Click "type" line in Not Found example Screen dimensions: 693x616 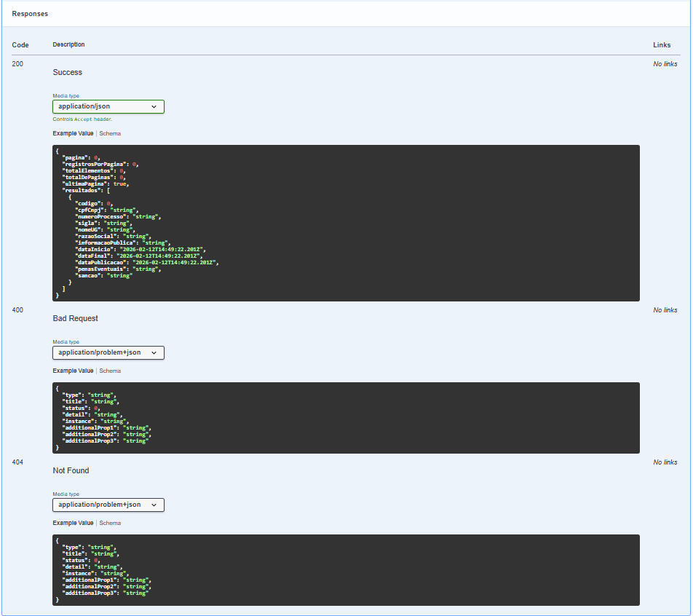pos(89,548)
